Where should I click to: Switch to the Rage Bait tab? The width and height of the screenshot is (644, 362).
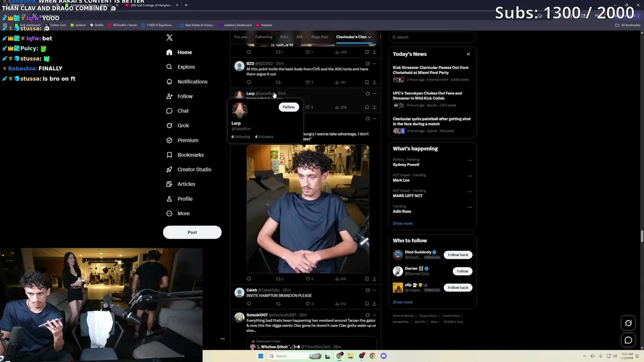[319, 37]
